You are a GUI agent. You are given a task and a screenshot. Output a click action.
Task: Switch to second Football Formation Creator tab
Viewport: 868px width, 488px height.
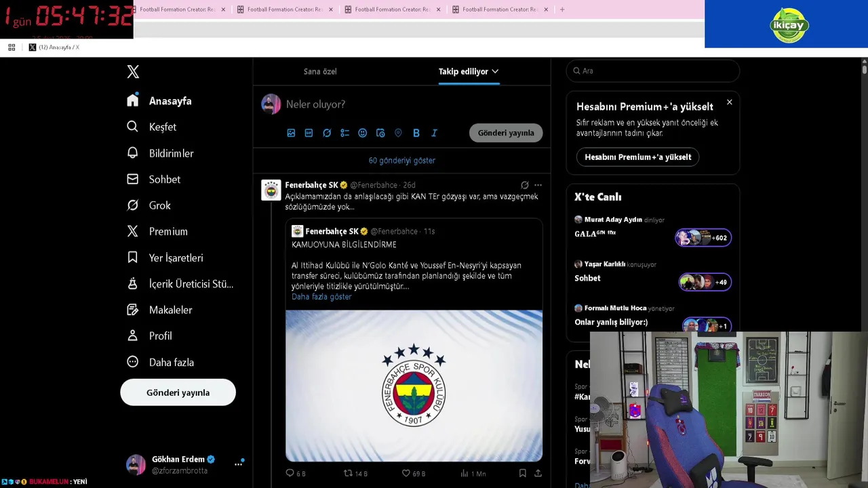click(x=285, y=9)
